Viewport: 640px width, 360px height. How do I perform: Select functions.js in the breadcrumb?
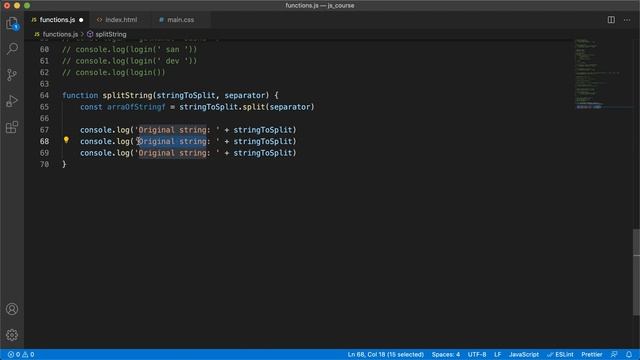(x=60, y=34)
